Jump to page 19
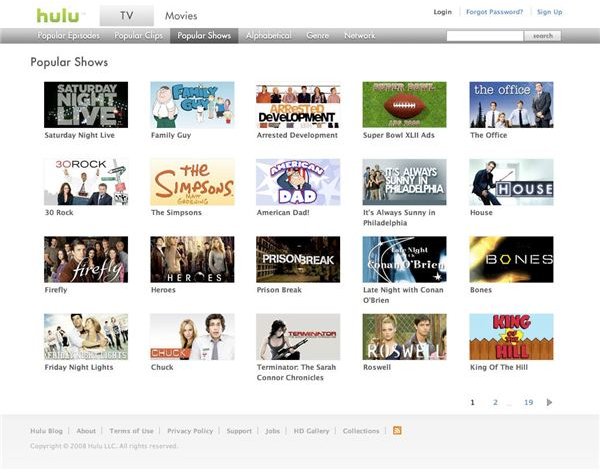The image size is (600, 473). (x=528, y=402)
